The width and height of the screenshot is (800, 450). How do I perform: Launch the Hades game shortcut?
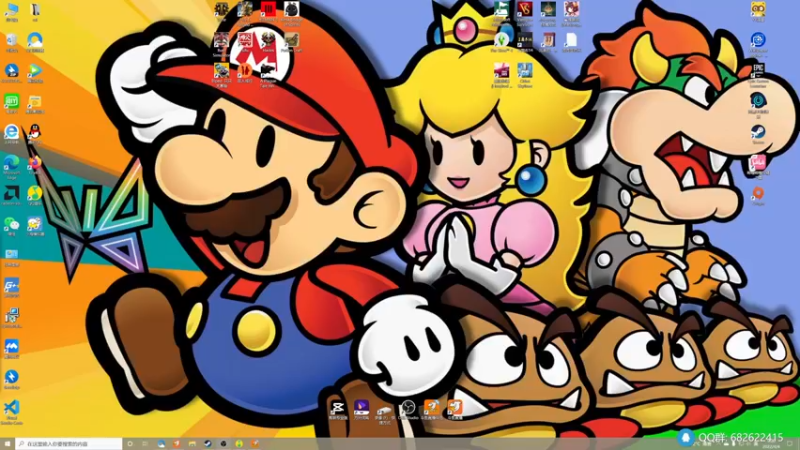point(268,40)
